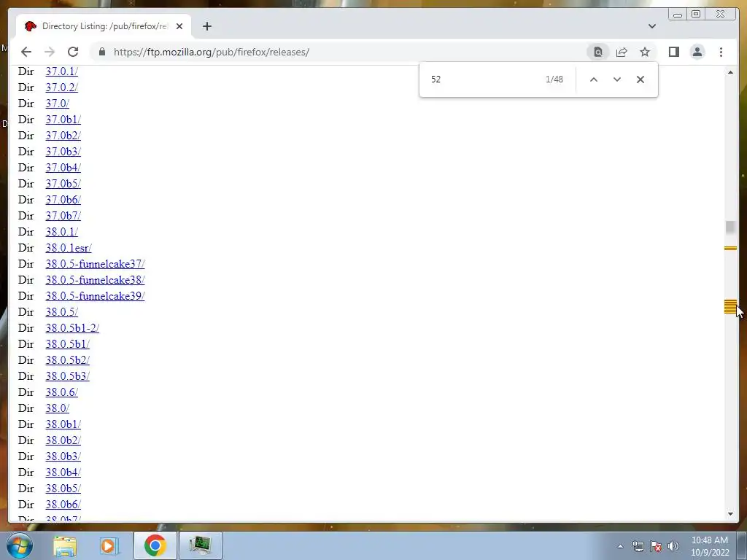This screenshot has height=560, width=747.
Task: Go back to the previous page
Action: click(26, 52)
